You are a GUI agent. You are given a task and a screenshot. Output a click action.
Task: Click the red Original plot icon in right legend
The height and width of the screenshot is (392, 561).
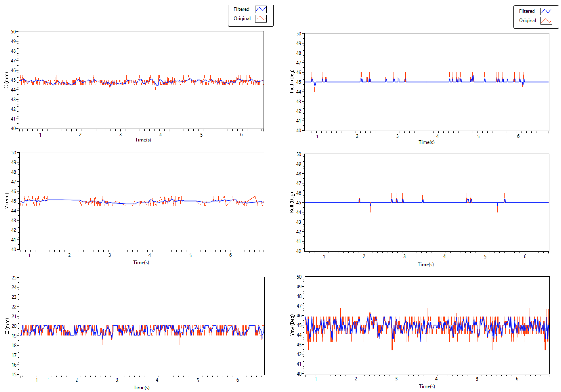546,21
